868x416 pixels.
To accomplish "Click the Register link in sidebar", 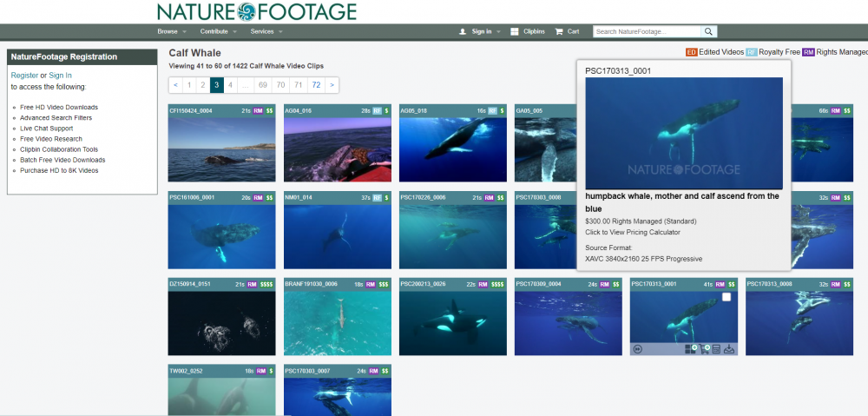I will [x=24, y=76].
